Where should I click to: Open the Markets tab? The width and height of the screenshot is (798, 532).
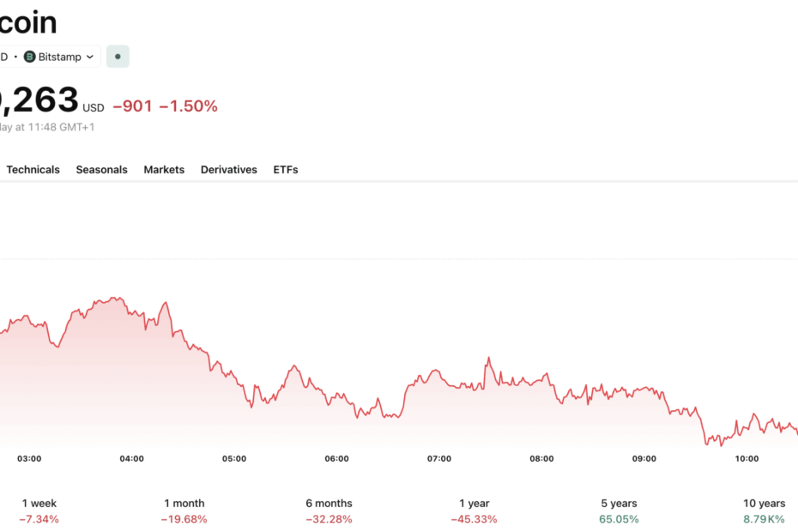pyautogui.click(x=164, y=170)
